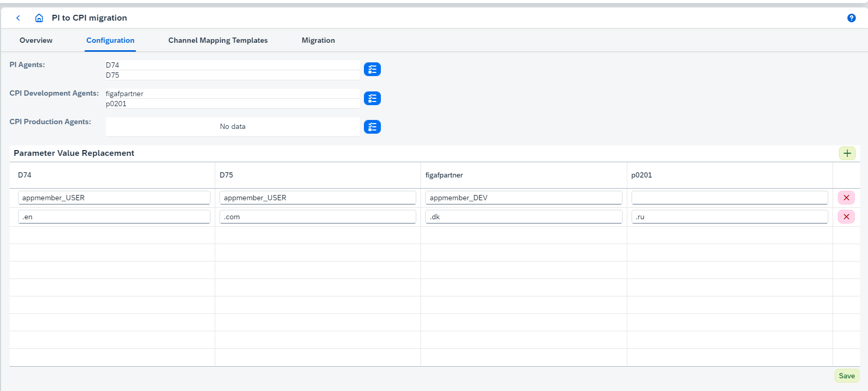Select p0201 in CPI Development Agents list
Image resolution: width=868 pixels, height=391 pixels.
pos(233,104)
